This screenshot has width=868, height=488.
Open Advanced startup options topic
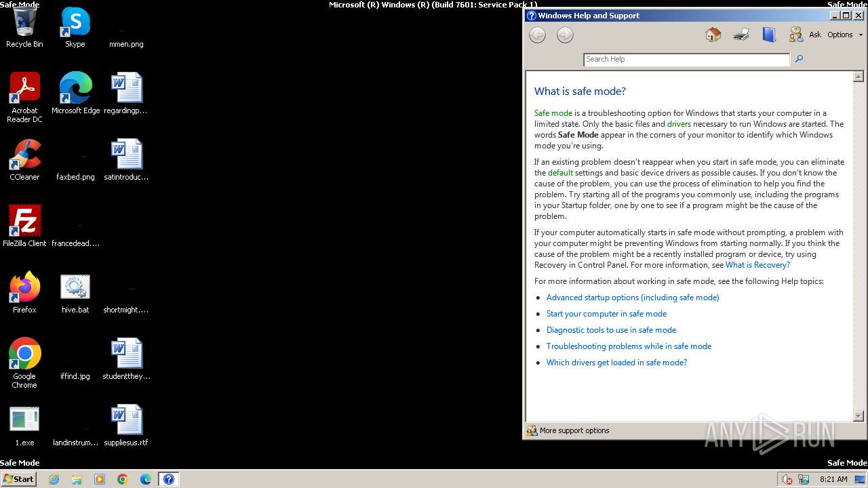coord(633,298)
